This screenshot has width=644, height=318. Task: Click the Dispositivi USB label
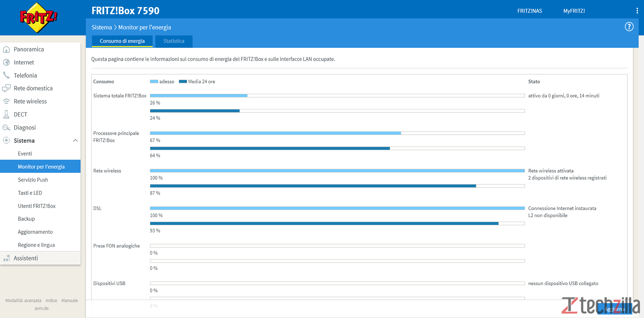pos(109,283)
